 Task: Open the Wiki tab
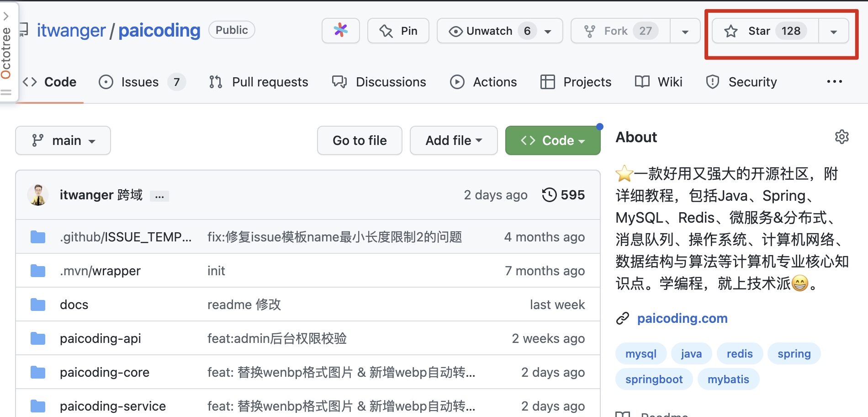pyautogui.click(x=659, y=82)
